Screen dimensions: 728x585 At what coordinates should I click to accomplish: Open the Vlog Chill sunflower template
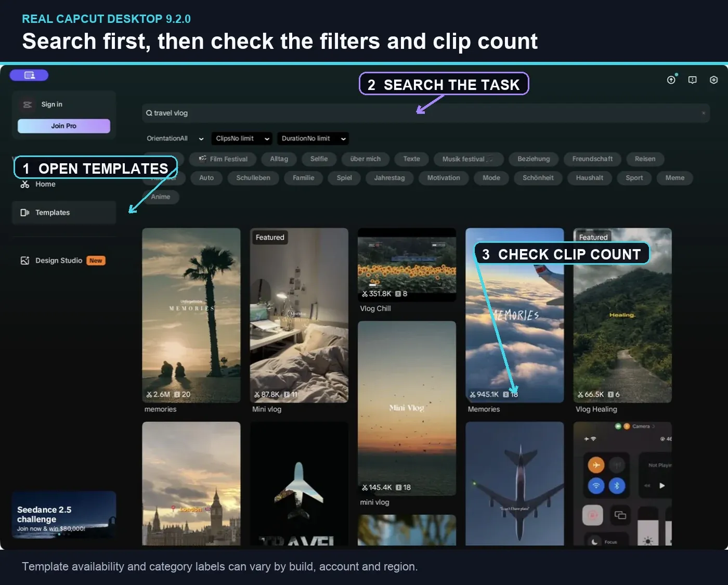(x=407, y=265)
